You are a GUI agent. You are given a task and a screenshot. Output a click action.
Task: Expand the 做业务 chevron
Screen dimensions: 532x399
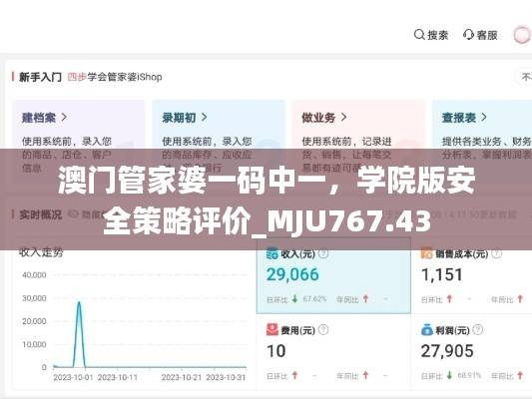(x=343, y=118)
